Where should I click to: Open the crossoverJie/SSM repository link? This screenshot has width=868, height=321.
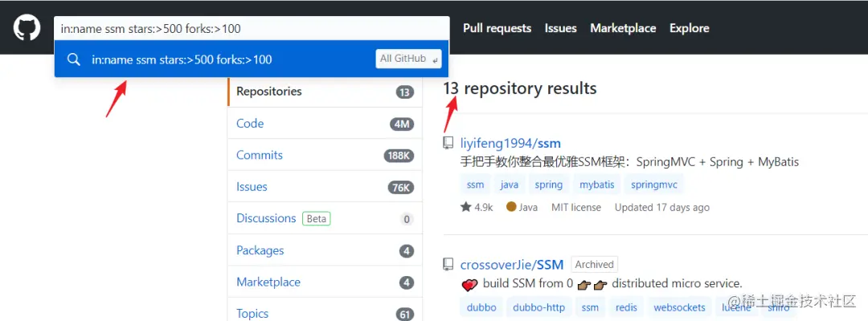click(512, 265)
